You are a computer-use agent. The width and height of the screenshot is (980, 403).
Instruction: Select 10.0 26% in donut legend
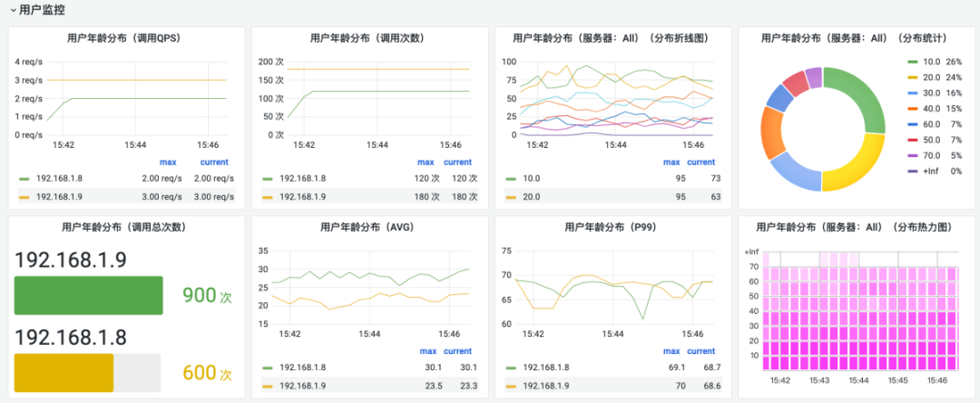click(935, 62)
